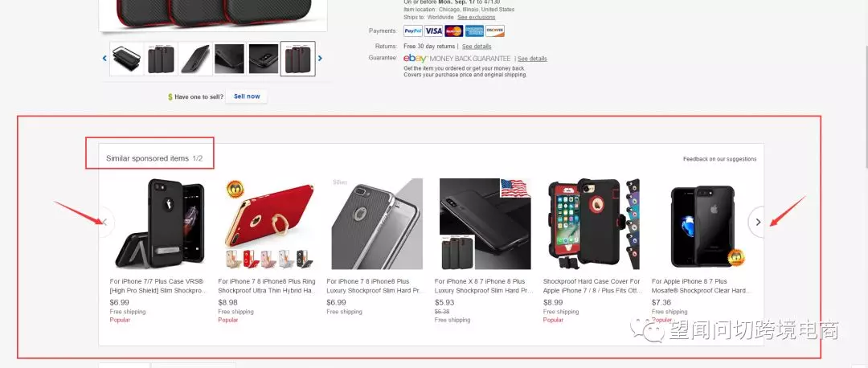
Task: Go to next product thumbnail set
Action: tap(320, 58)
